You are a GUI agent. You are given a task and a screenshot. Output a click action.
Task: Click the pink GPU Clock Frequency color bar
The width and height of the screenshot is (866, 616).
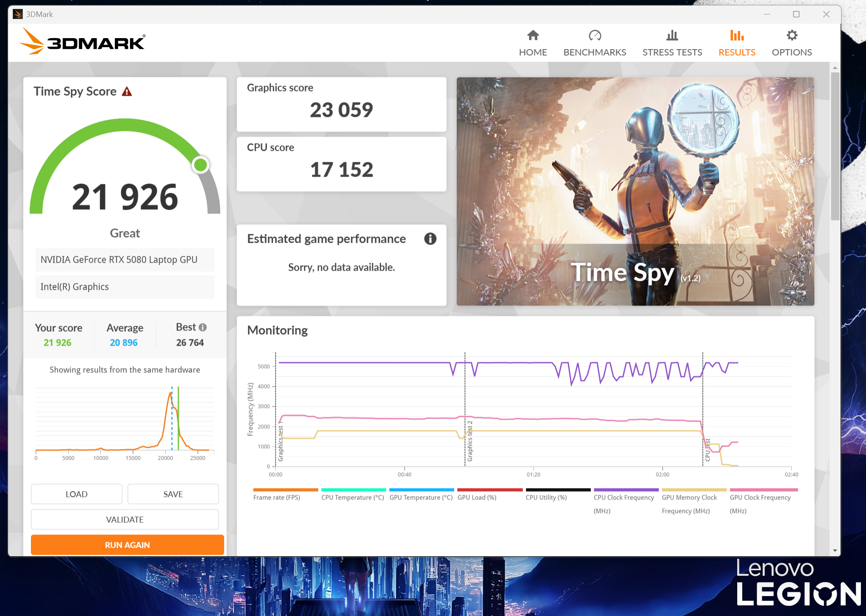click(764, 490)
